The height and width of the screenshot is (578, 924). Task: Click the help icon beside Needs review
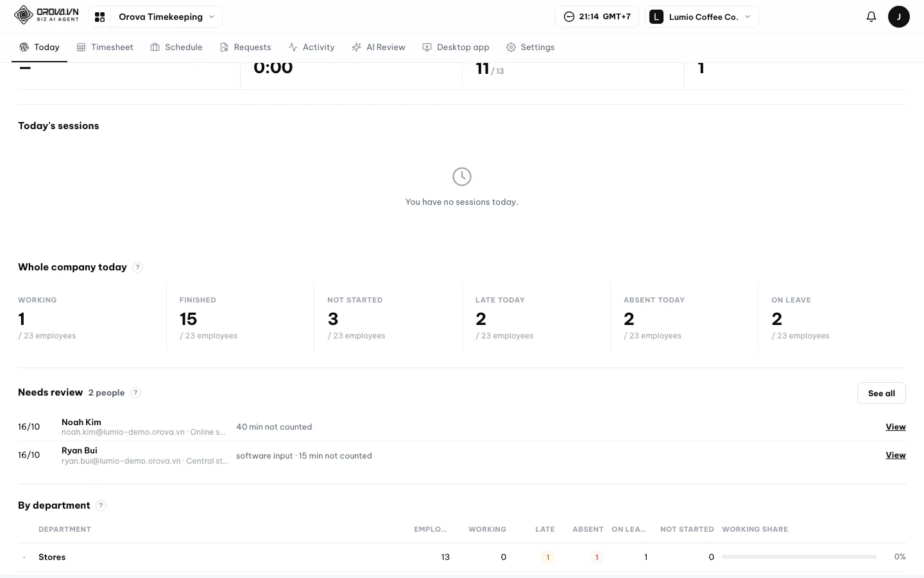tap(135, 392)
